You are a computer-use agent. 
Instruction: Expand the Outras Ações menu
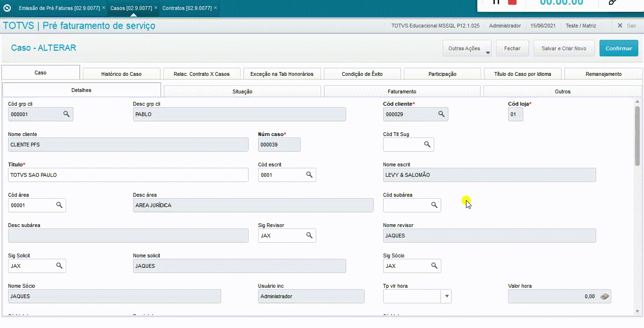coord(467,48)
